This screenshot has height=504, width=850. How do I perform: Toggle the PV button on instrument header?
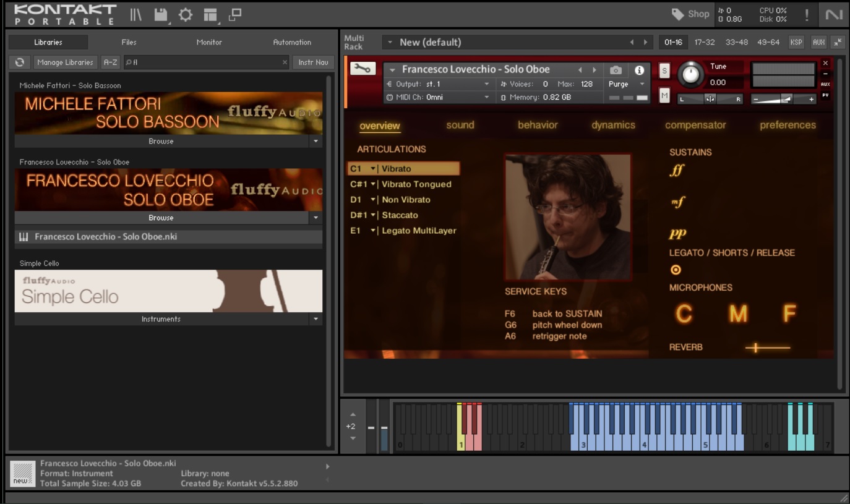pos(825,95)
